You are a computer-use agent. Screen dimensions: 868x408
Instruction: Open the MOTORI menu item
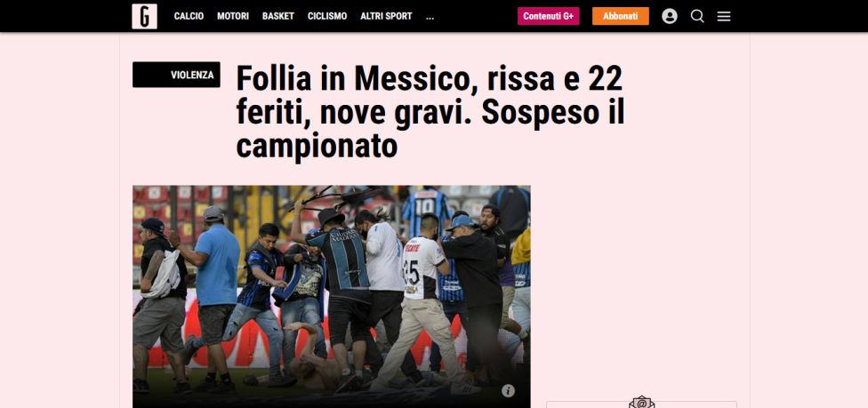tap(232, 16)
